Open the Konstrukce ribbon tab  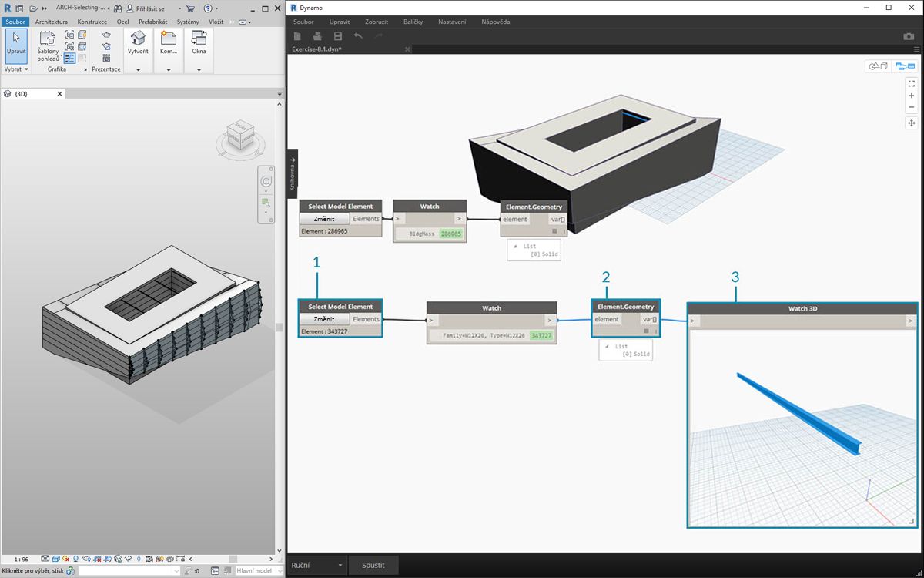tap(92, 22)
